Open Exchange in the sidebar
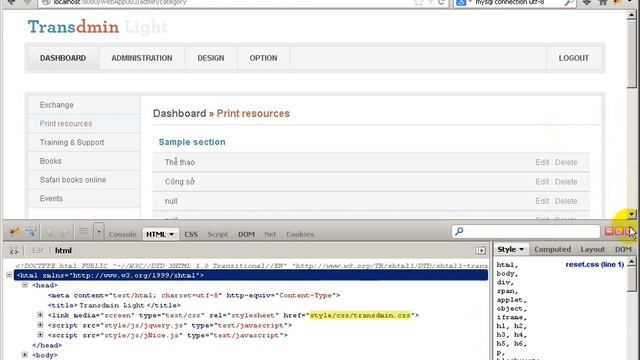Viewport: 640px width, 360px height. point(84,105)
